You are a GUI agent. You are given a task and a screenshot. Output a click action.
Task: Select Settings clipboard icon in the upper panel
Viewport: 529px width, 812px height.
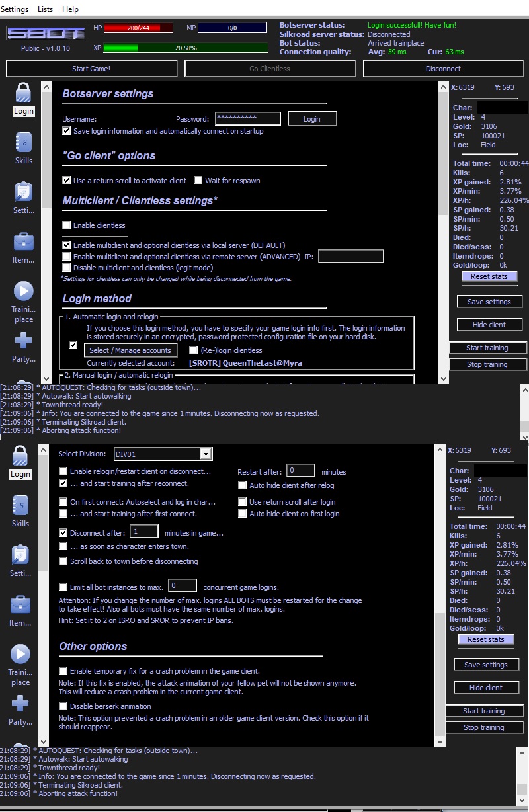tap(23, 192)
